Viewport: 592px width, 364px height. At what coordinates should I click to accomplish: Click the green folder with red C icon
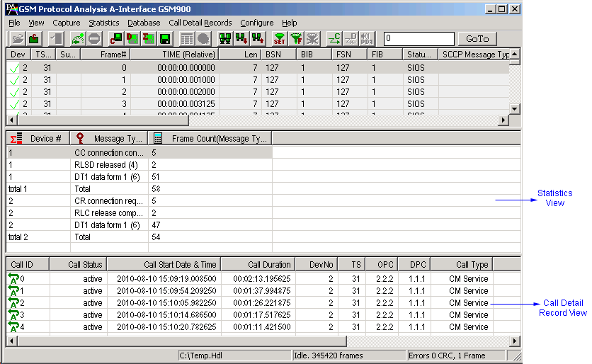[34, 38]
